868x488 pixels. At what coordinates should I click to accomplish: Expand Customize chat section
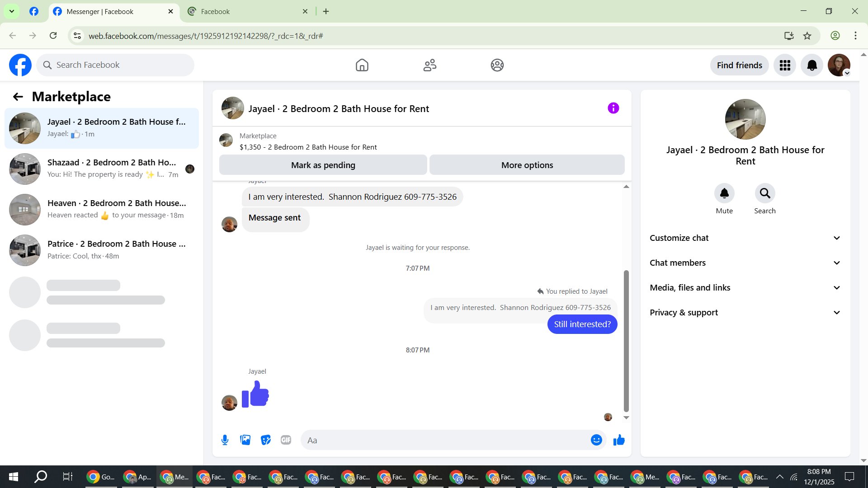745,238
